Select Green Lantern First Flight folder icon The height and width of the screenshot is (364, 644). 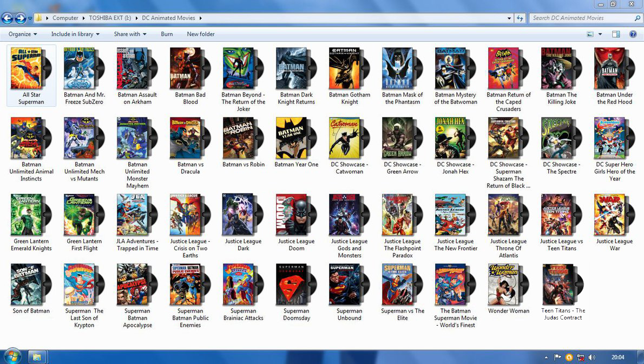[x=84, y=215]
